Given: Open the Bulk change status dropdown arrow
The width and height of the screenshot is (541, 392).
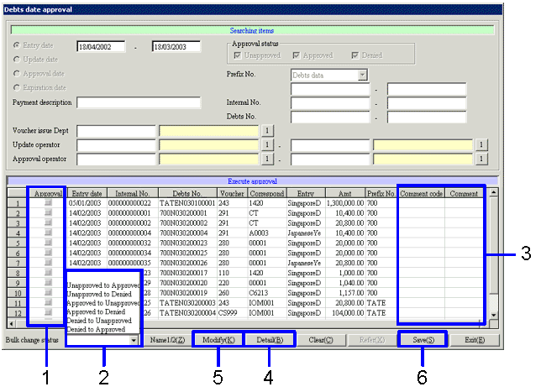Looking at the screenshot, I should click(x=134, y=340).
